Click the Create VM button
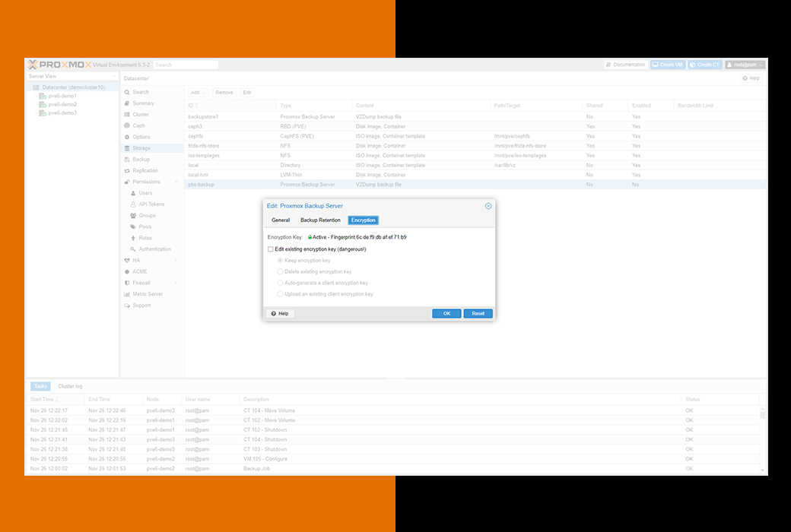The width and height of the screenshot is (791, 532). pyautogui.click(x=668, y=65)
